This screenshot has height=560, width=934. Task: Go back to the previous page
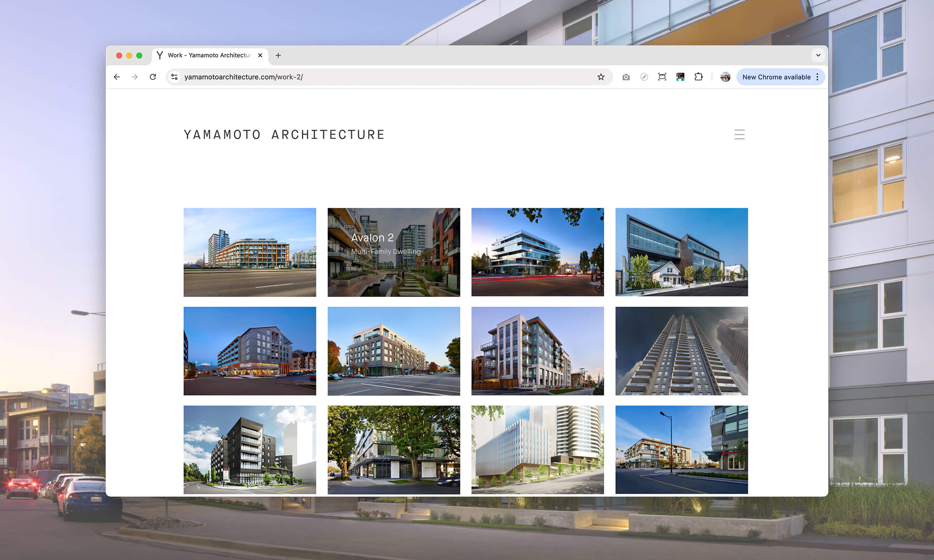[x=117, y=77]
